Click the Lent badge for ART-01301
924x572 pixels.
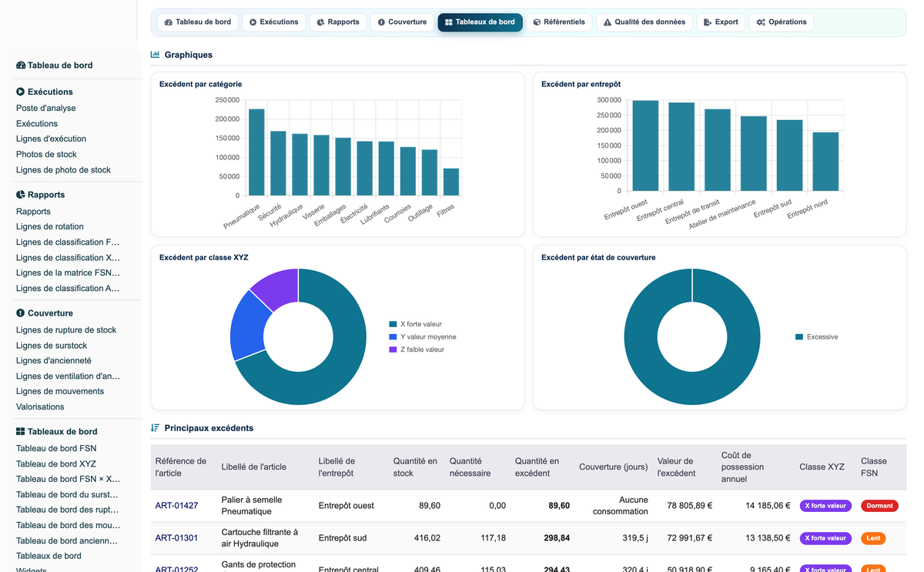click(x=873, y=538)
